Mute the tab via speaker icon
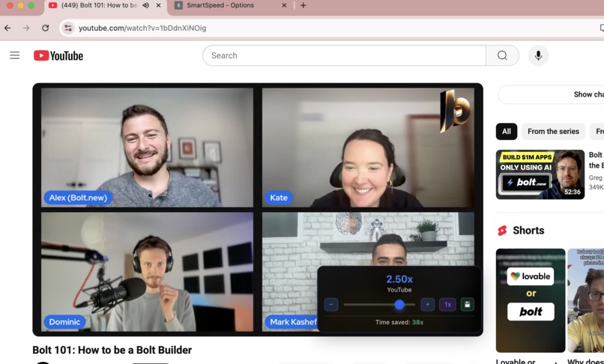 point(146,5)
